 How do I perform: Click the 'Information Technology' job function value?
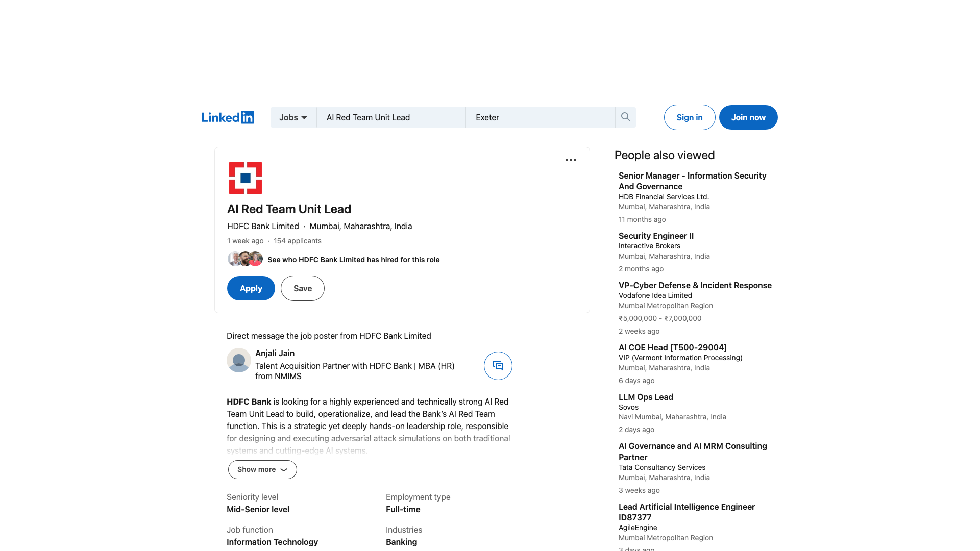coord(272,542)
